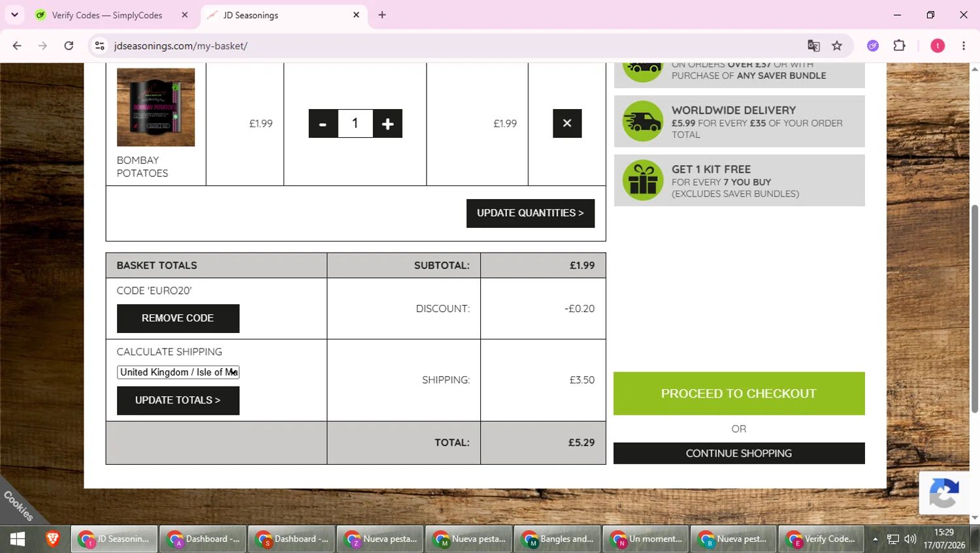Switch to Bangles and... taskbar window

coord(558,539)
